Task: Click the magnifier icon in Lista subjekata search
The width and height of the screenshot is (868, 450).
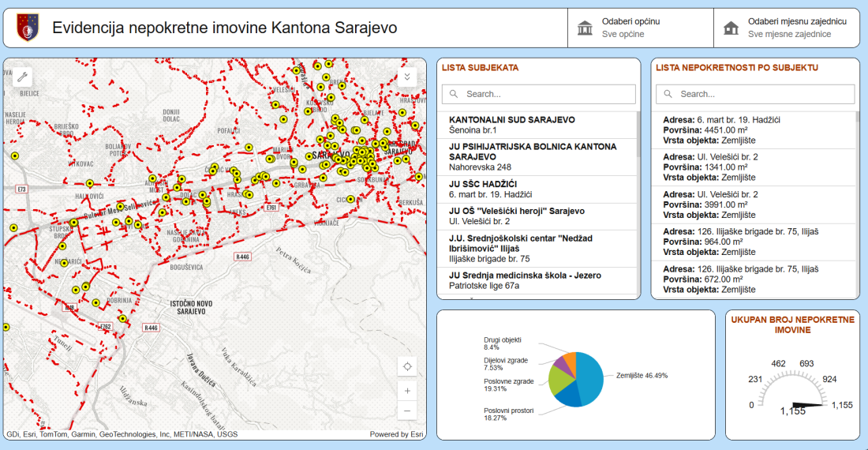Action: (454, 94)
